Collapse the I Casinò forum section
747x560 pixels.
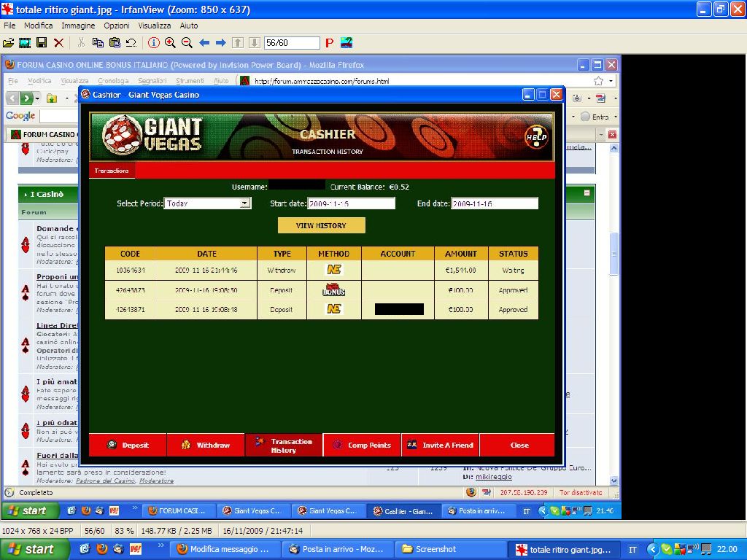[587, 192]
